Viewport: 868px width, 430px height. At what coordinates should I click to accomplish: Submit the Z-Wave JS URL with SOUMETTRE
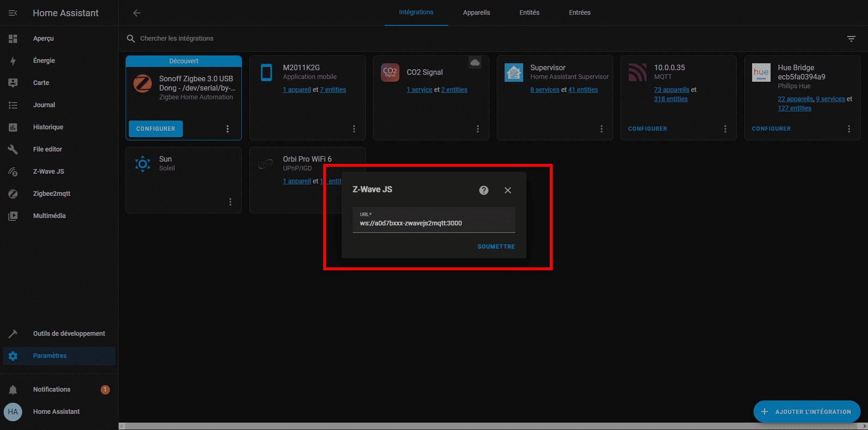pyautogui.click(x=496, y=247)
